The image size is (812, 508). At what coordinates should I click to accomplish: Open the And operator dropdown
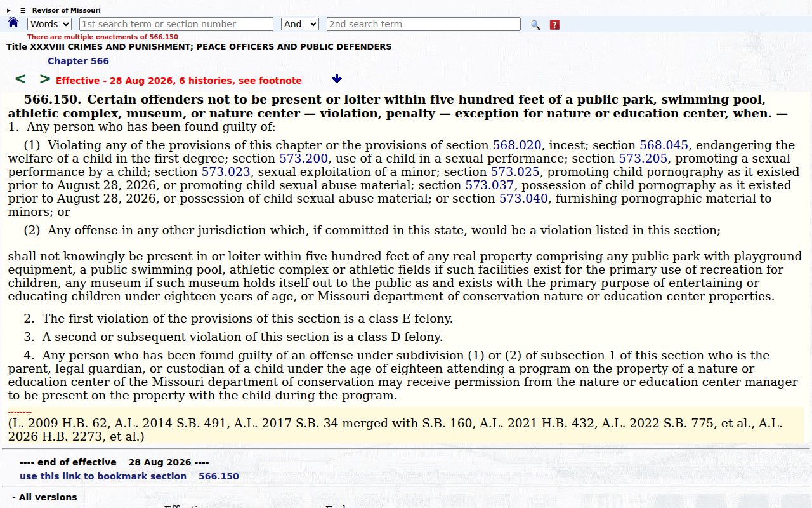point(299,24)
